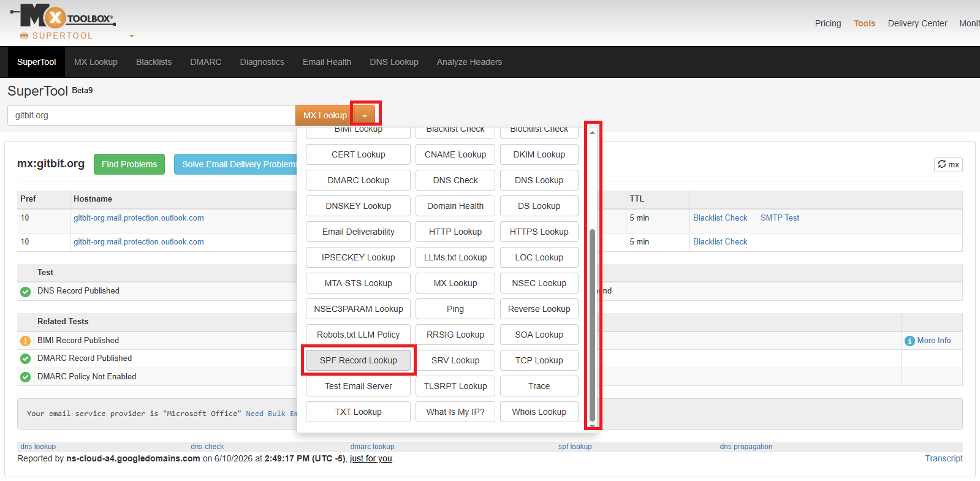This screenshot has height=481, width=980.
Task: Open the Blacklists nav tab
Action: point(154,62)
